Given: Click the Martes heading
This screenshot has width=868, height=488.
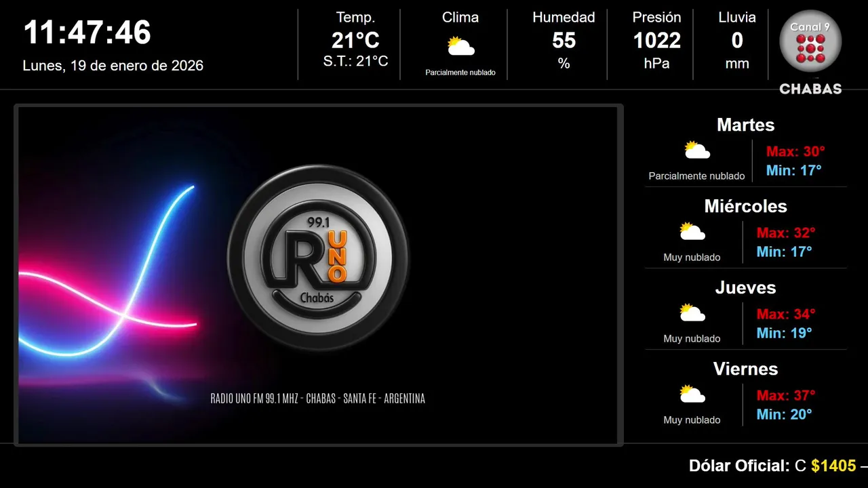Looking at the screenshot, I should (x=745, y=125).
